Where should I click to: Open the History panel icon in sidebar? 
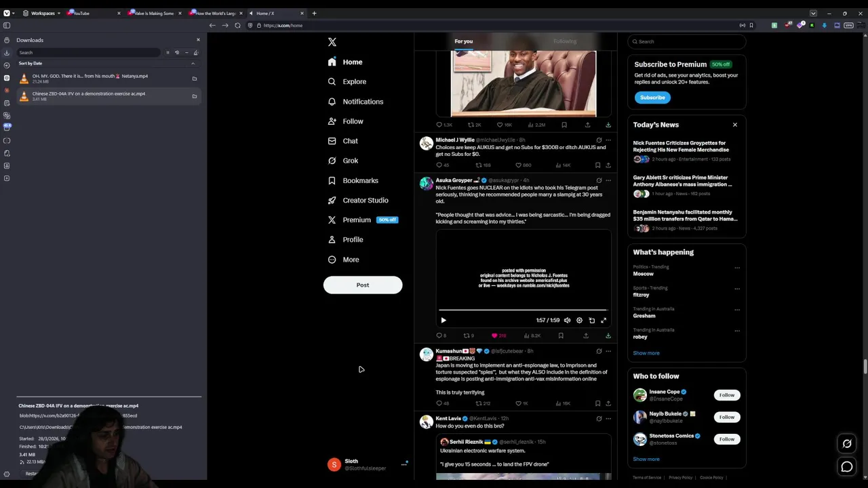(7, 65)
